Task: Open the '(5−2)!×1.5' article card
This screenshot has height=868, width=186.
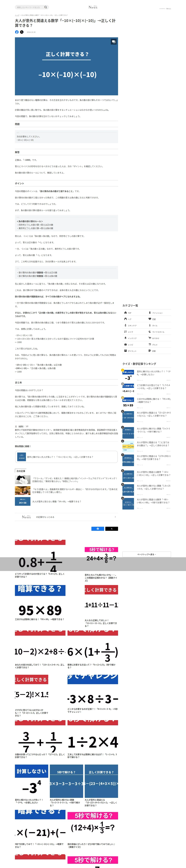Action: click(x=32, y=696)
